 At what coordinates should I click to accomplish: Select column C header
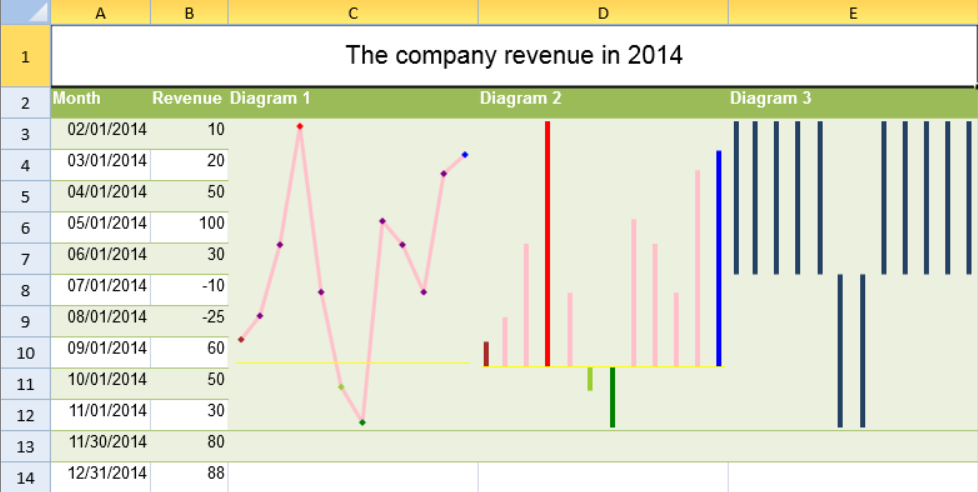coord(353,12)
